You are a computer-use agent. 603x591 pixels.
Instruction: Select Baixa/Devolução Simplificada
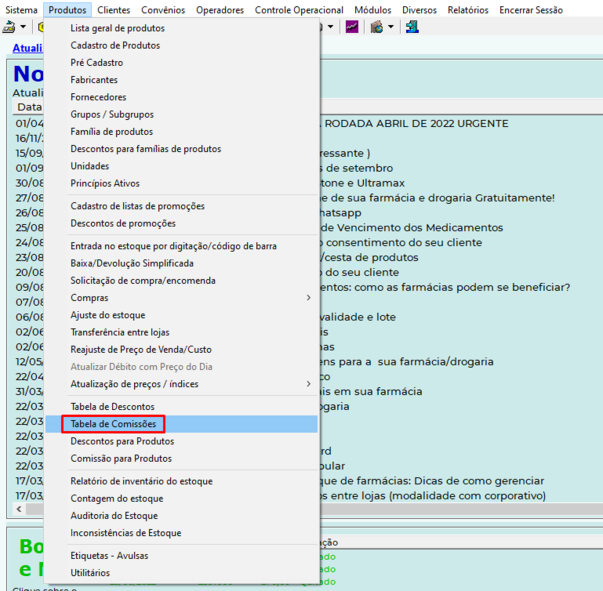pos(182,263)
